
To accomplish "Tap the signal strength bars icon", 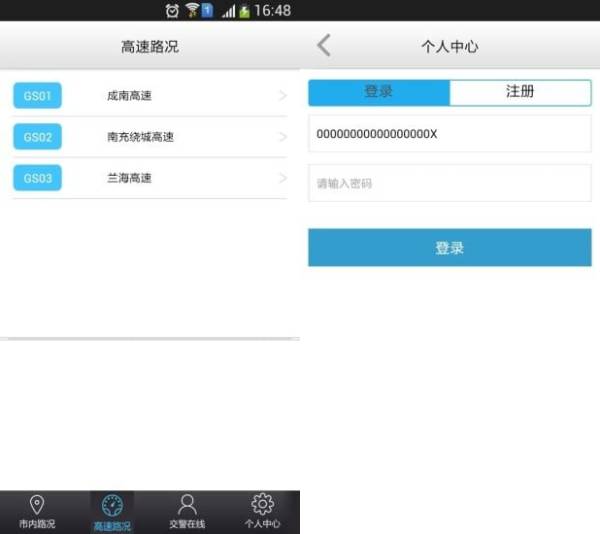I will click(228, 11).
